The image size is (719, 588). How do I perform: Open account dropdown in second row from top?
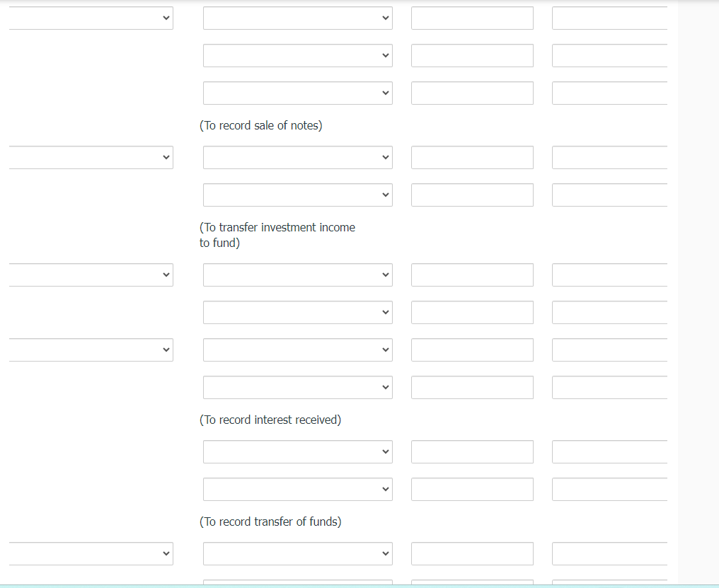pos(298,55)
